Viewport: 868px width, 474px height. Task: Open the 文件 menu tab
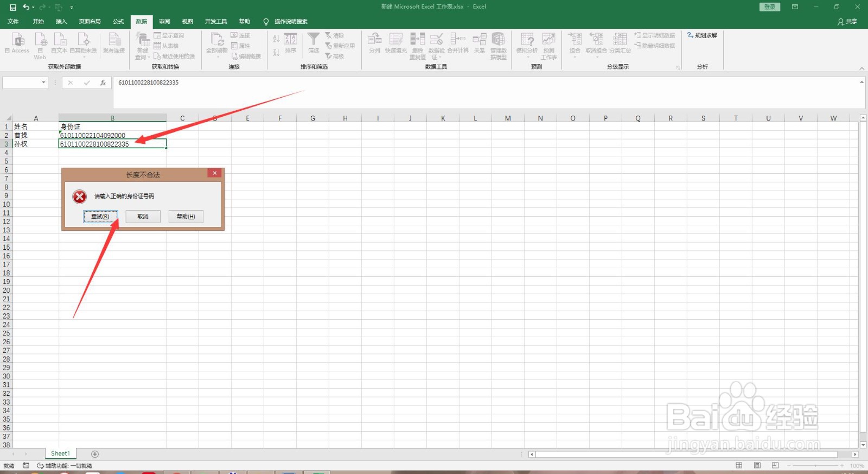pyautogui.click(x=13, y=22)
